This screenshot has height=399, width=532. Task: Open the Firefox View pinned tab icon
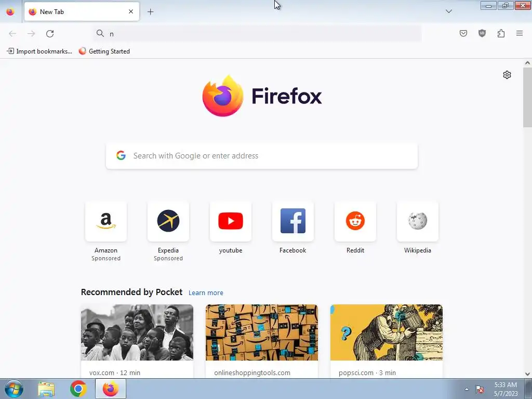point(10,12)
